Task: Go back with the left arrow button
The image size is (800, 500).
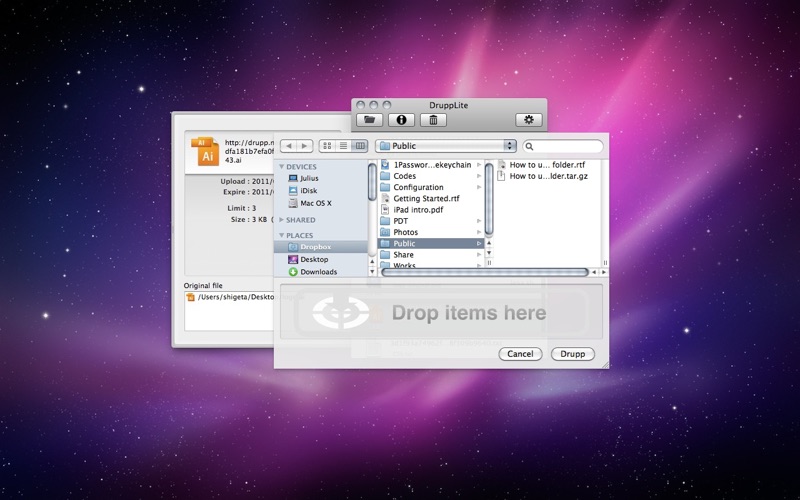Action: [289, 146]
